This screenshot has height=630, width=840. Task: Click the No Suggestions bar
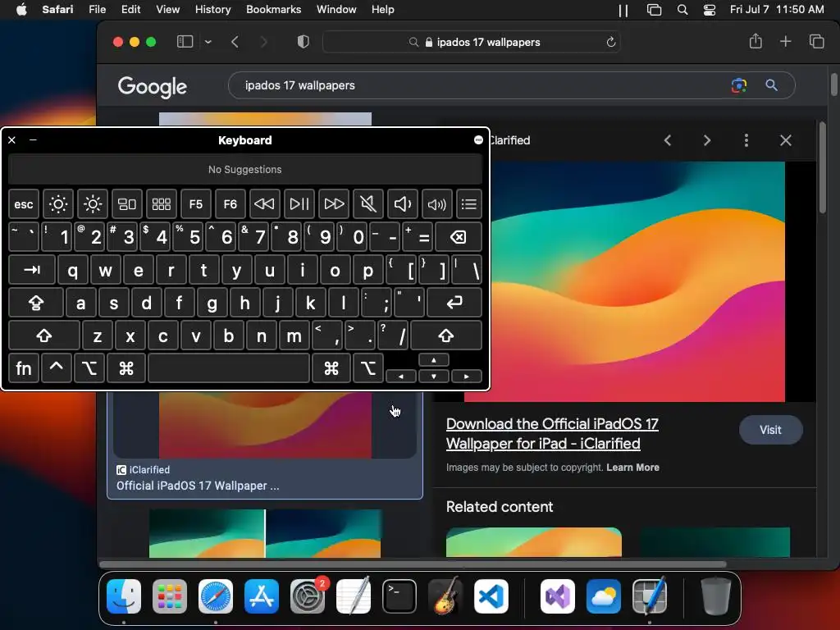pos(244,169)
